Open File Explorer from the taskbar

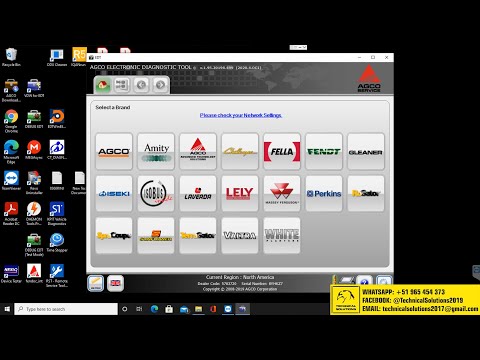(x=199, y=309)
